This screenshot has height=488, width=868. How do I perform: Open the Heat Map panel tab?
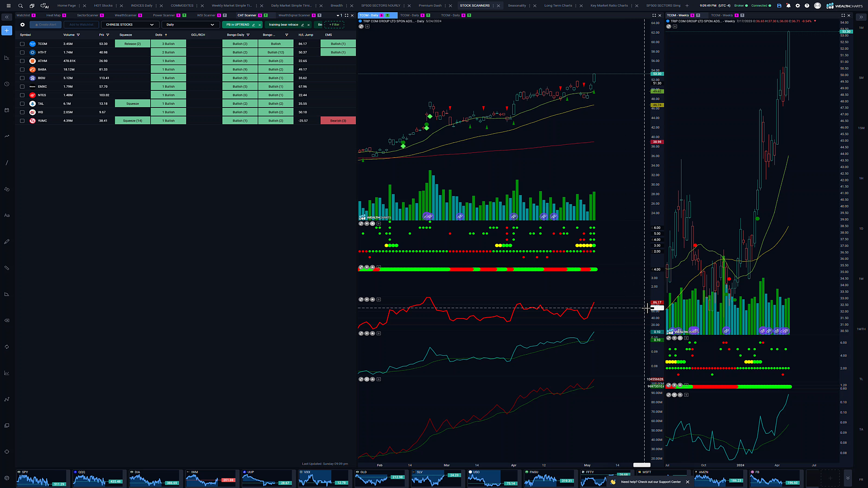pyautogui.click(x=53, y=15)
